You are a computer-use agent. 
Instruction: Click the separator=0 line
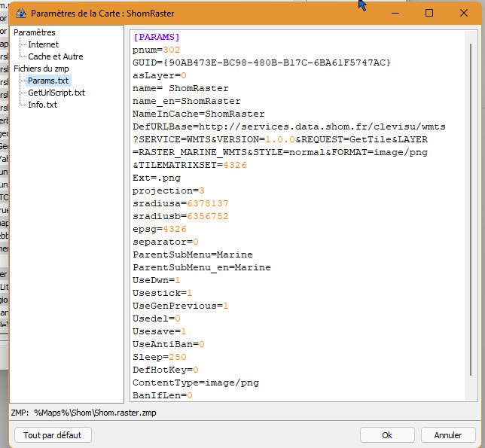(166, 242)
